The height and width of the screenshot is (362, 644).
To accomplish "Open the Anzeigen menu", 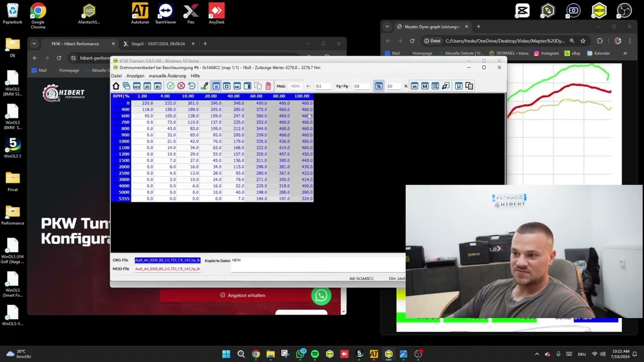I will [x=135, y=76].
